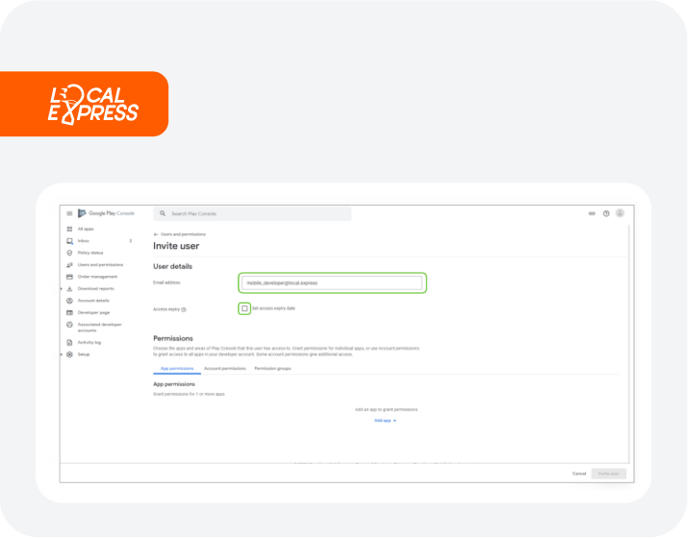Select the App permissions tab
The height and width of the screenshot is (538, 688).
(177, 369)
